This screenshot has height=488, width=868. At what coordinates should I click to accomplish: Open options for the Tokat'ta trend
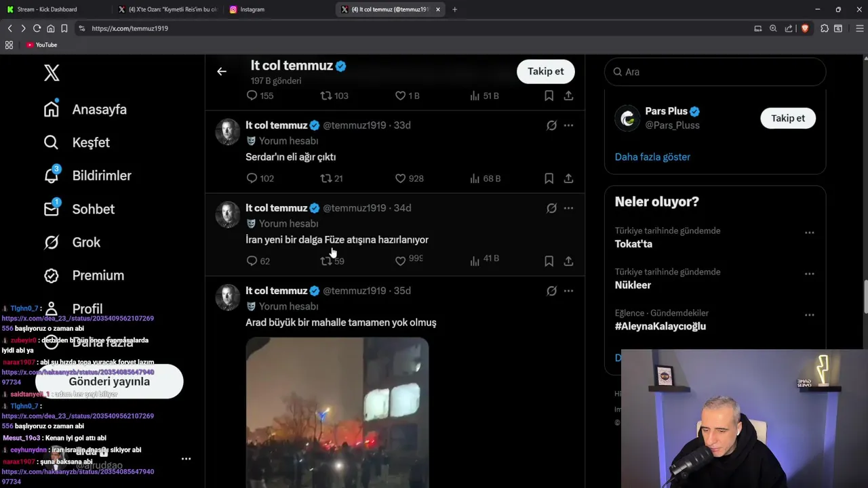[809, 232]
